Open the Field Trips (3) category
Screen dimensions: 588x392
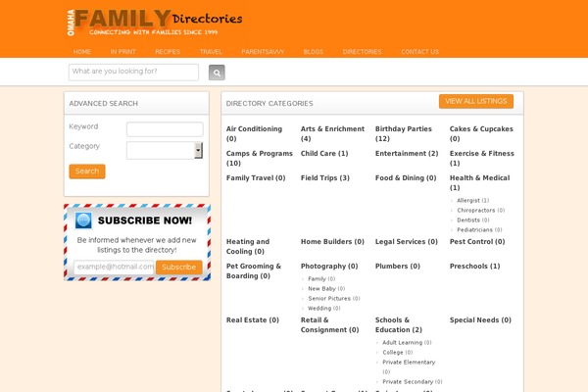[x=325, y=177]
